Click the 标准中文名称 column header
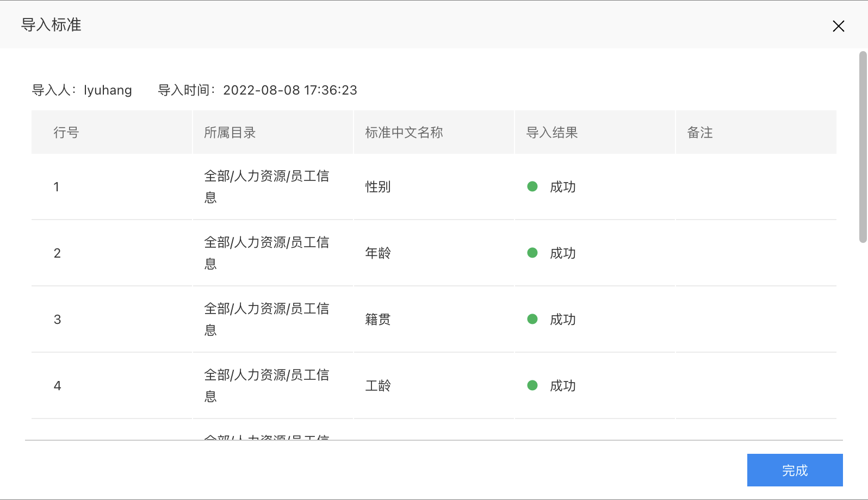 point(434,133)
